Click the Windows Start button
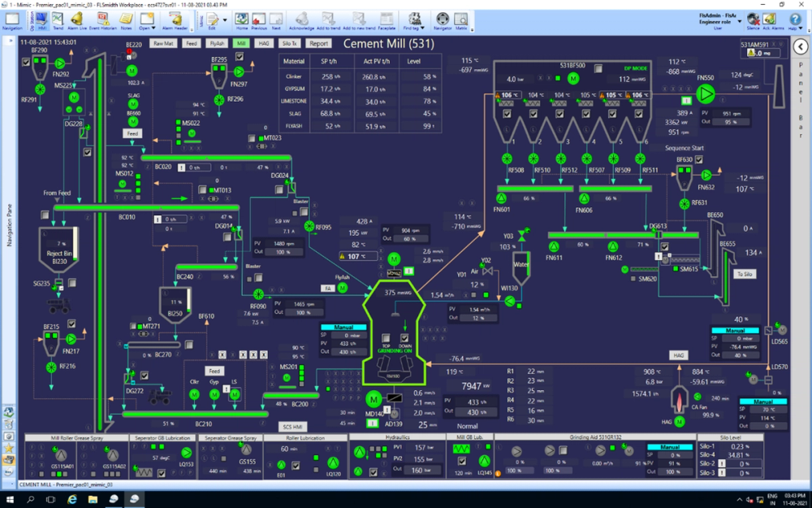Viewport: 812px width, 508px height. (9, 499)
